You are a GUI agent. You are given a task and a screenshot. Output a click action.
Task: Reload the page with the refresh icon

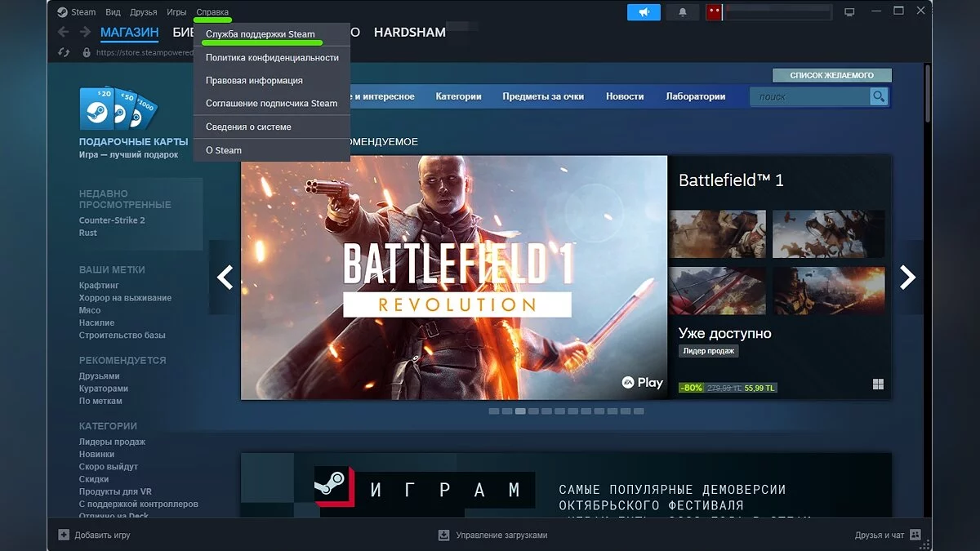(x=64, y=52)
